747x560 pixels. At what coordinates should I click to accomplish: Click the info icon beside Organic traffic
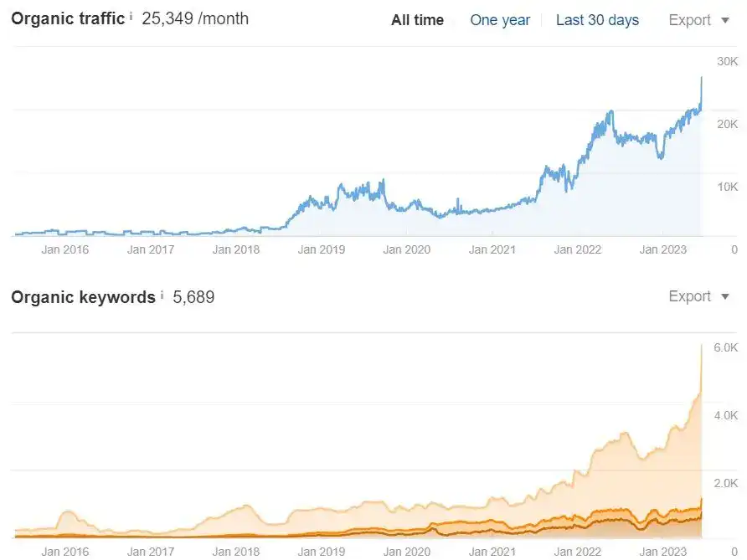(131, 16)
